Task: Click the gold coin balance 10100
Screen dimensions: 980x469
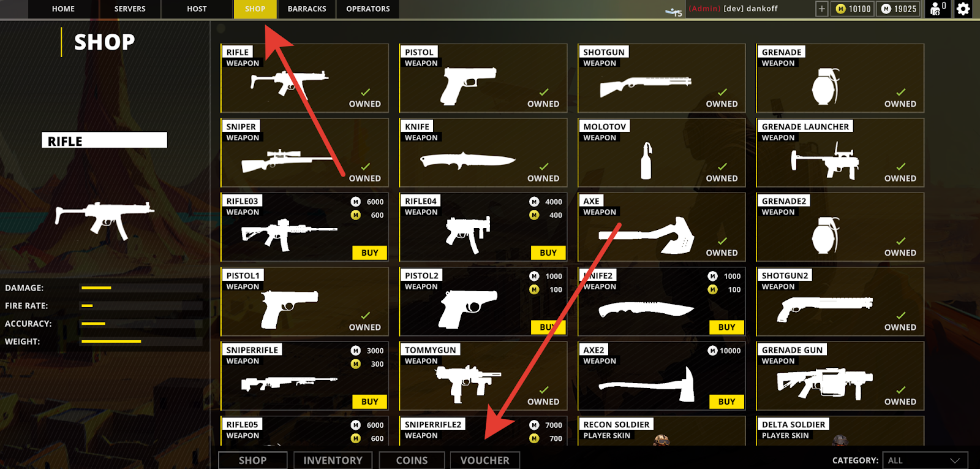Action: click(853, 9)
